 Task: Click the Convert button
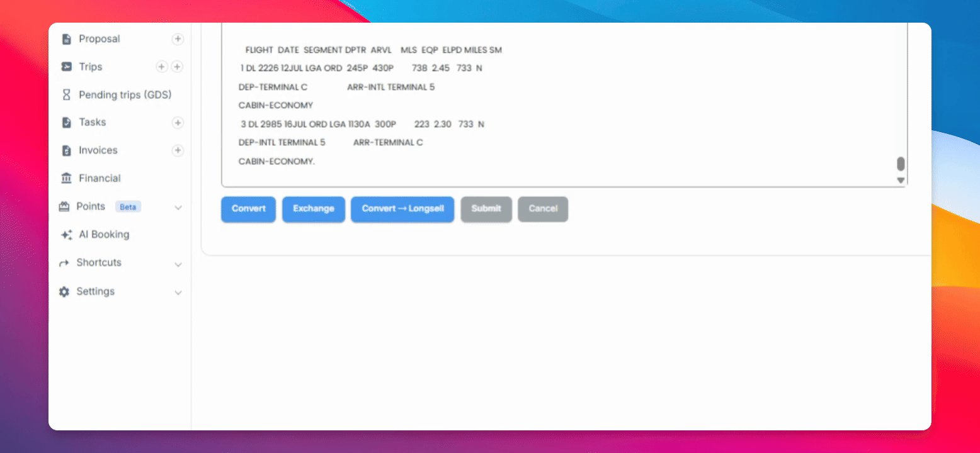point(248,209)
